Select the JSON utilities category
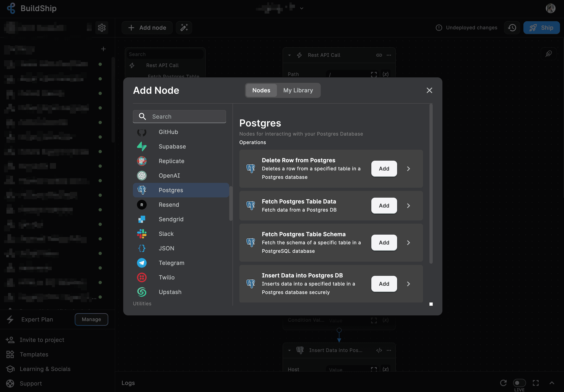The image size is (564, 392). (x=166, y=248)
